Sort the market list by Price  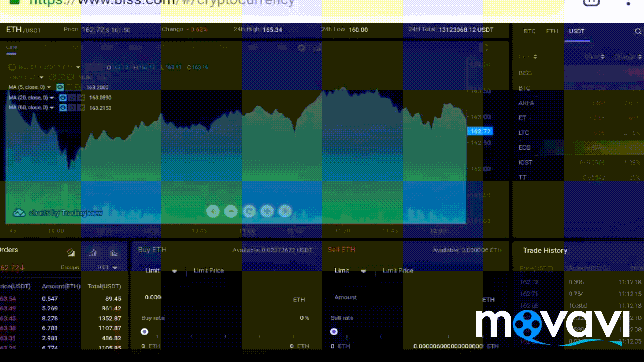(x=594, y=57)
